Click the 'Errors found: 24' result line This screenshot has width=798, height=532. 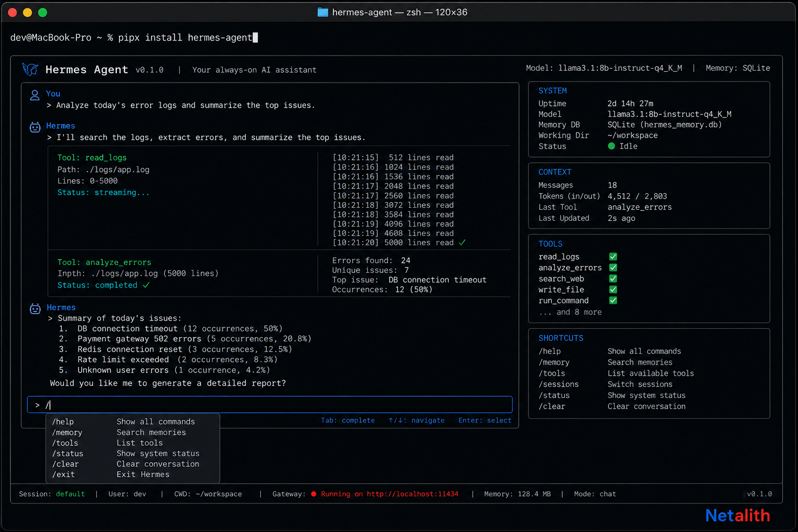pyautogui.click(x=371, y=260)
